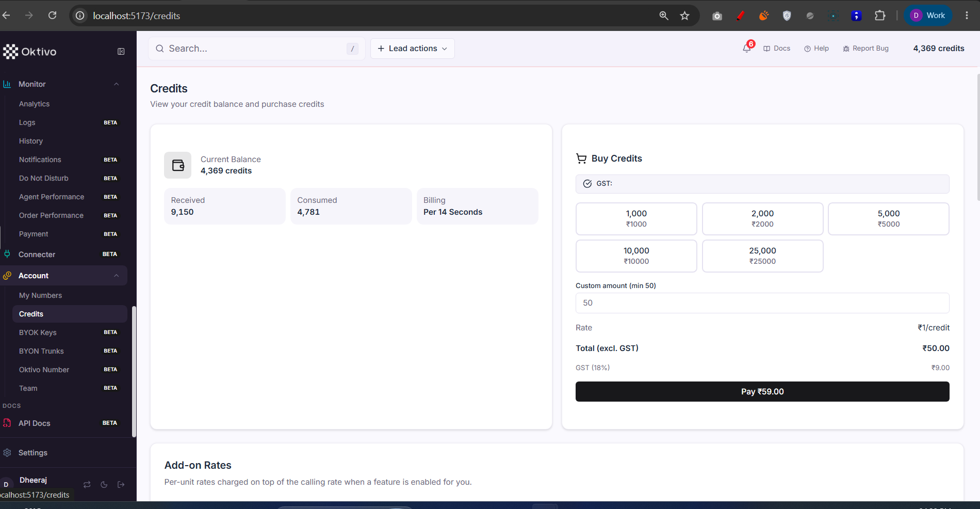Open the notifications bell
This screenshot has height=509, width=980.
746,48
